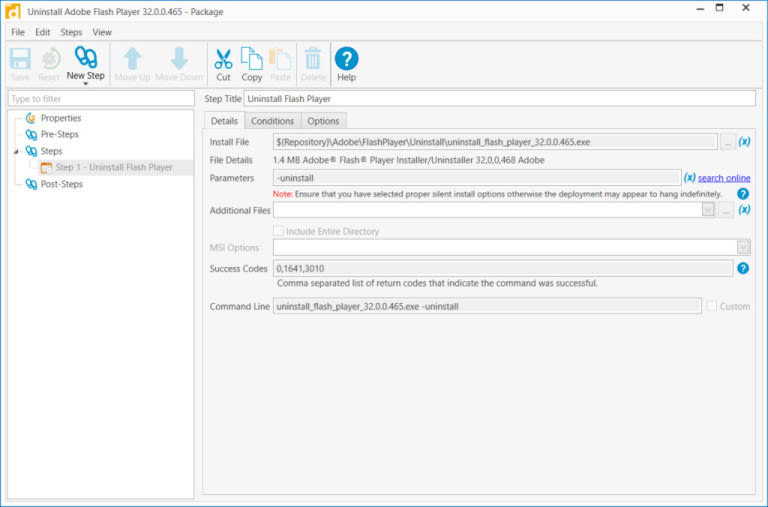
Task: Select Pre-Steps in the tree
Action: coord(60,134)
